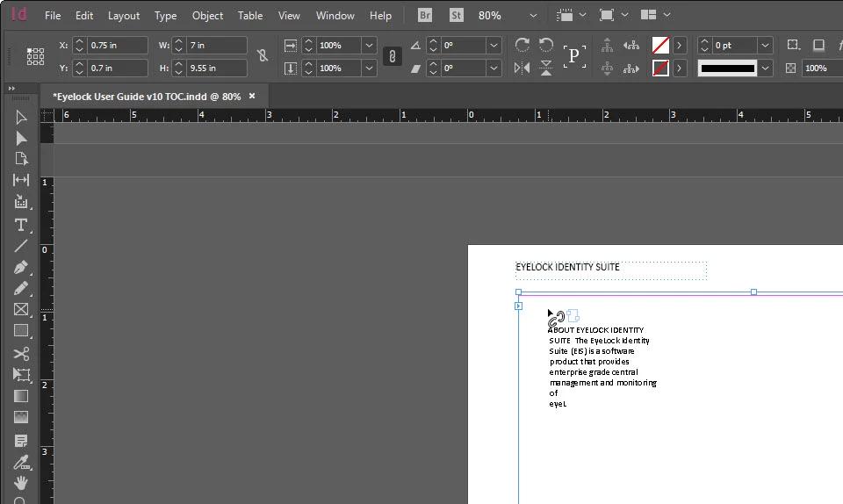Open stroke weight 0 pt dropdown
Image resolution: width=843 pixels, height=504 pixels.
click(x=765, y=45)
